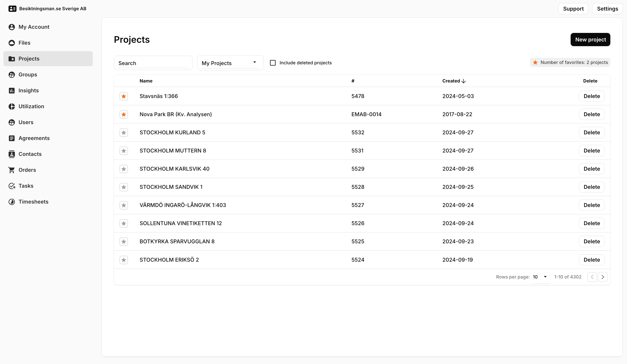Click the Timesheets clock icon
The height and width of the screenshot is (364, 627).
pos(12,202)
